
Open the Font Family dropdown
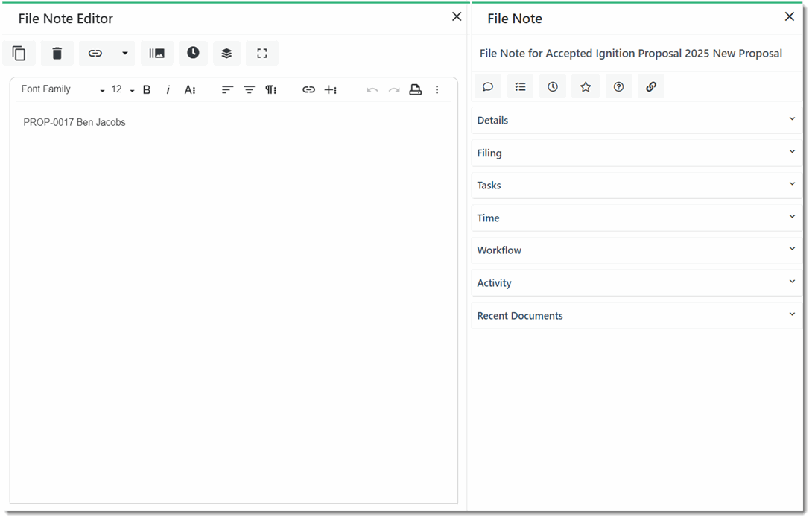coord(62,89)
